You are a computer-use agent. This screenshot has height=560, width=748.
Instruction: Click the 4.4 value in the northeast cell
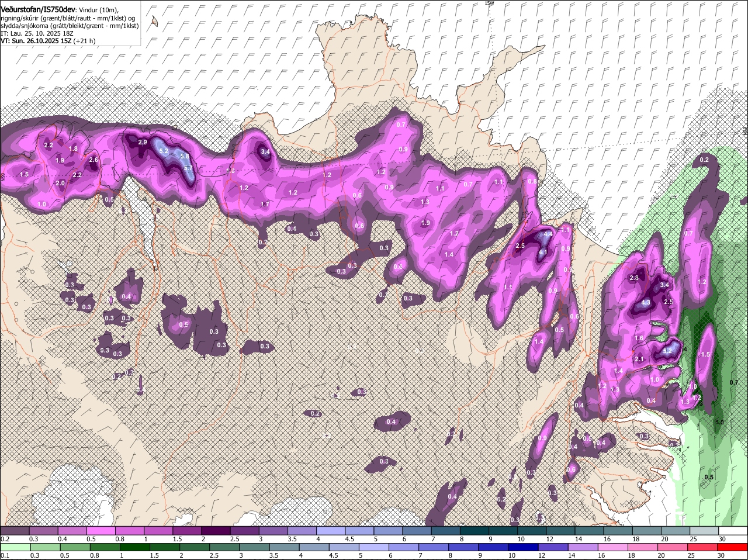tap(548, 234)
